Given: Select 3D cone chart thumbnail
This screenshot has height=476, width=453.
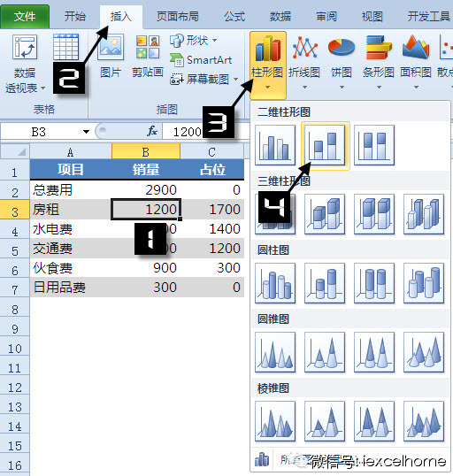Looking at the screenshot, I should click(x=424, y=352).
